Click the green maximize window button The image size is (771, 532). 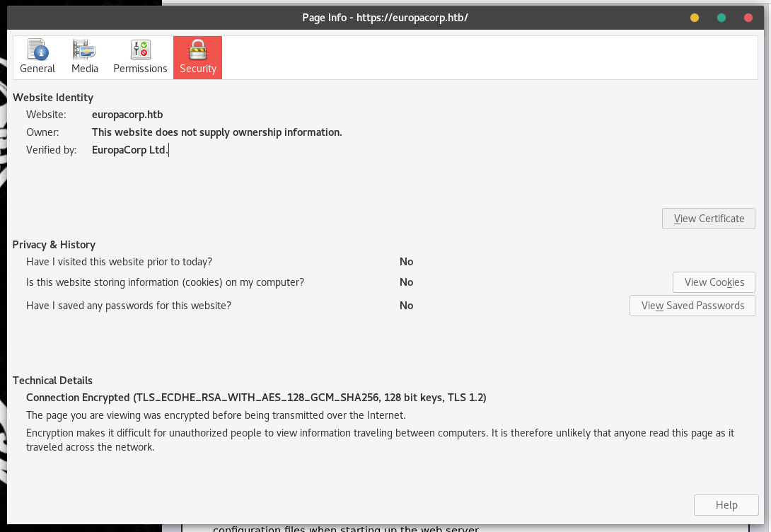pos(721,18)
